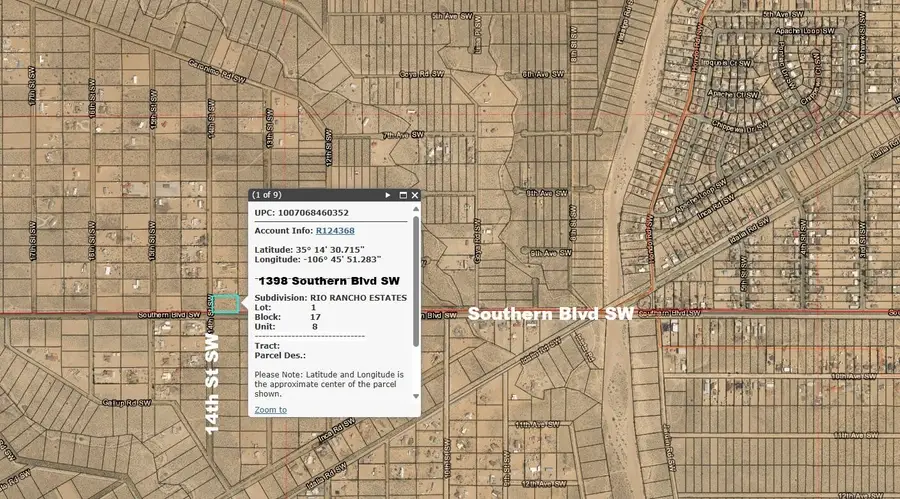
Task: Click the Zoom to link
Action: tap(270, 410)
